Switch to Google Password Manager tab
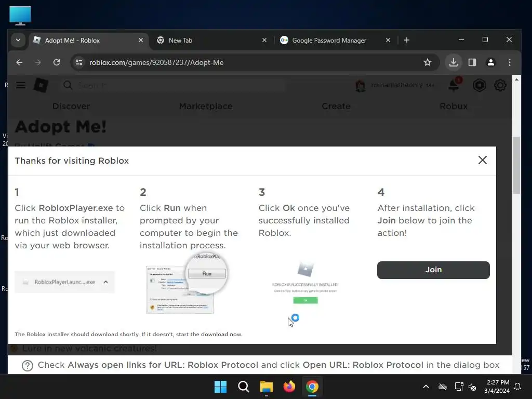The width and height of the screenshot is (532, 399). coord(335,41)
